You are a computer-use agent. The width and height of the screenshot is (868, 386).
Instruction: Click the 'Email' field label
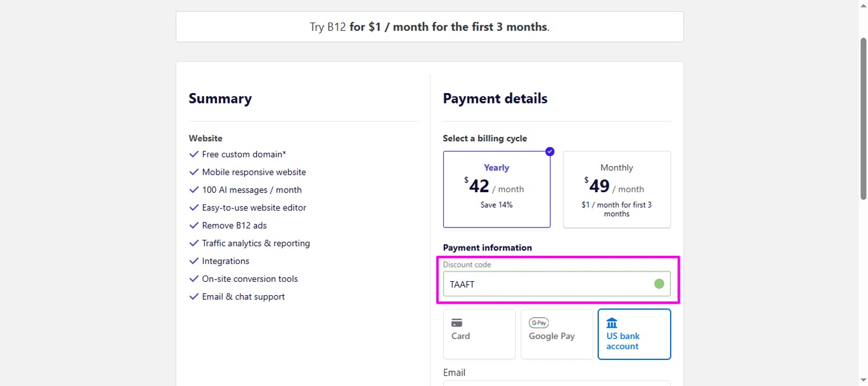tap(454, 373)
